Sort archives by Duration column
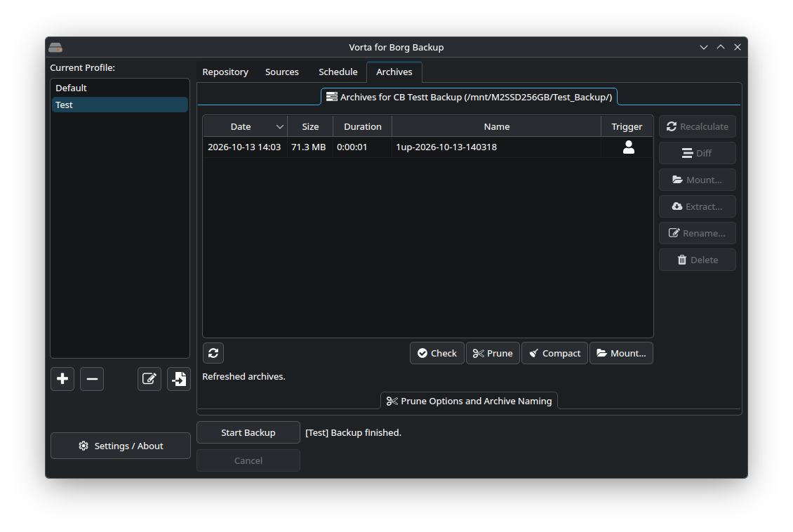Viewport: 793px width, 532px height. pos(363,126)
